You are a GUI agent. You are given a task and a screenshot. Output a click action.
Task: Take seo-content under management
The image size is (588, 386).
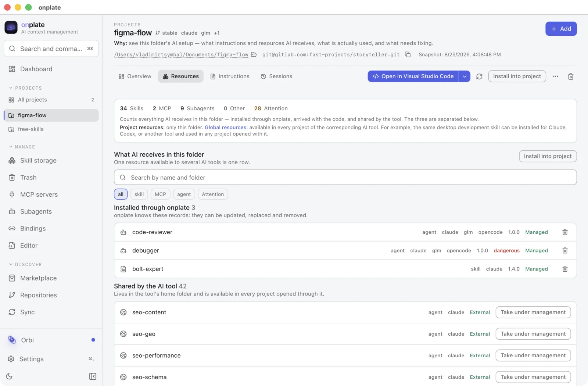[x=533, y=312]
